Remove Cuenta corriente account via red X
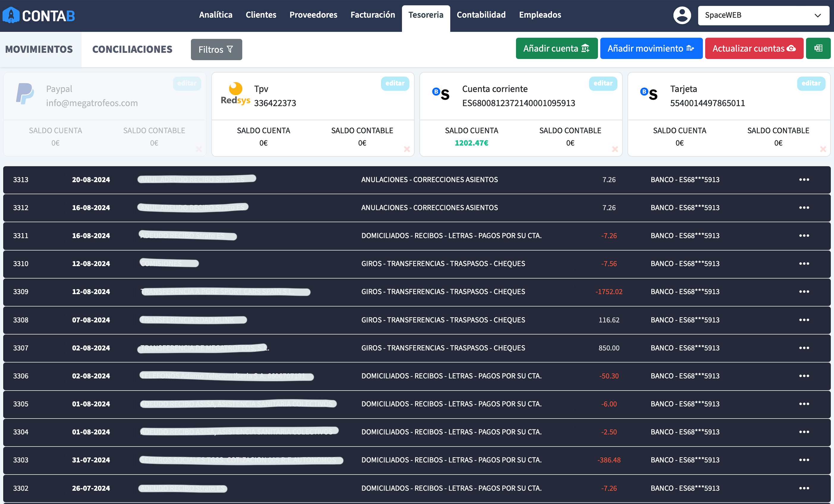 click(x=615, y=149)
